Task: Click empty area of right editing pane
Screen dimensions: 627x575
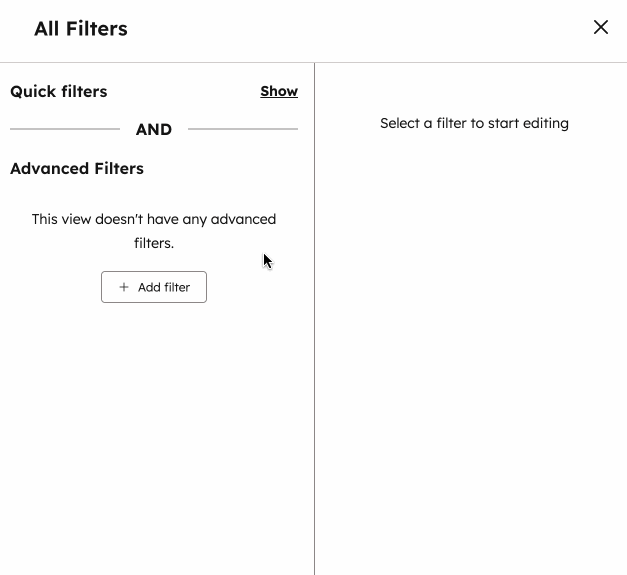Action: (470, 350)
